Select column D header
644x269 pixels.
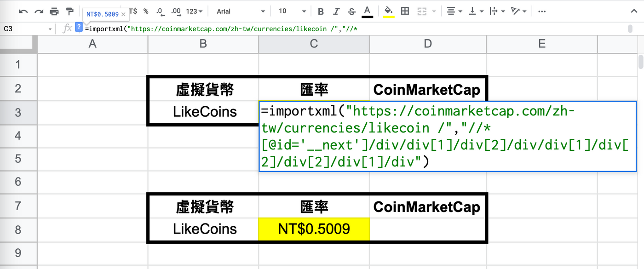[x=428, y=44]
